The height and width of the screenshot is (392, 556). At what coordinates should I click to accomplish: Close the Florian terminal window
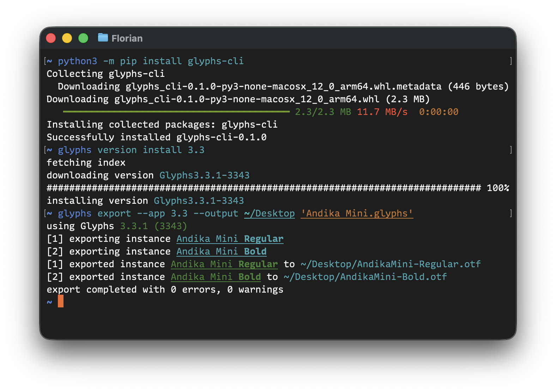[51, 38]
